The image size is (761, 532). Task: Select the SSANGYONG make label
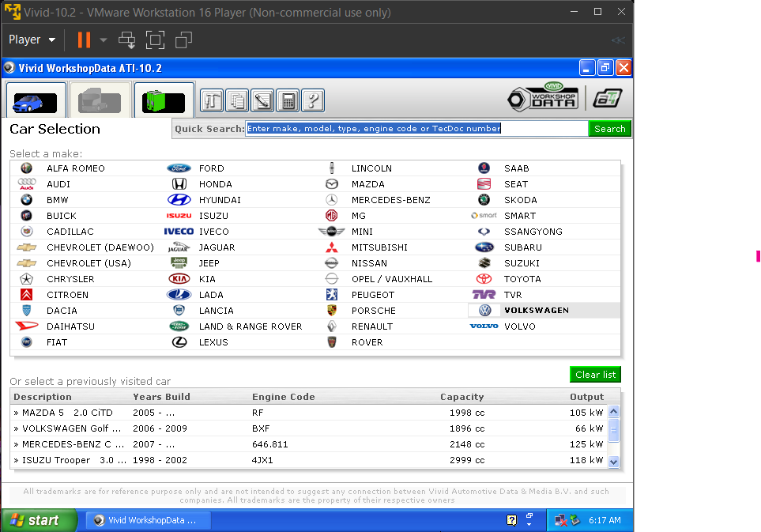(x=533, y=232)
